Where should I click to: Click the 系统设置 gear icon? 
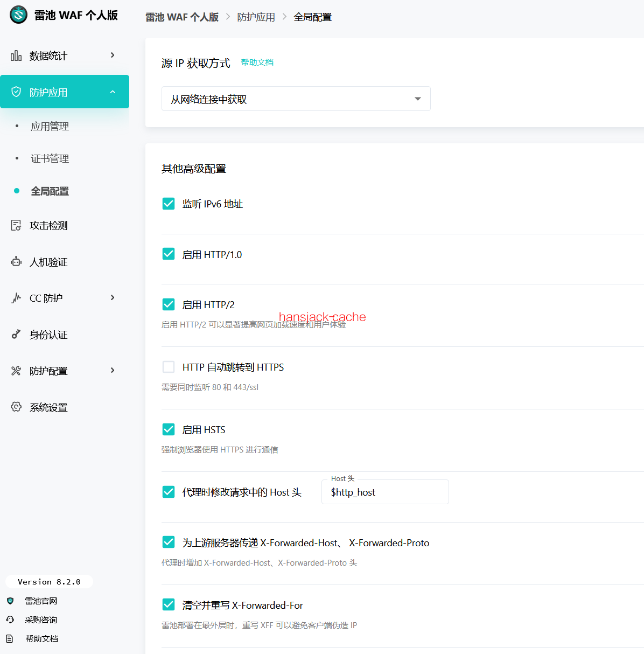16,407
